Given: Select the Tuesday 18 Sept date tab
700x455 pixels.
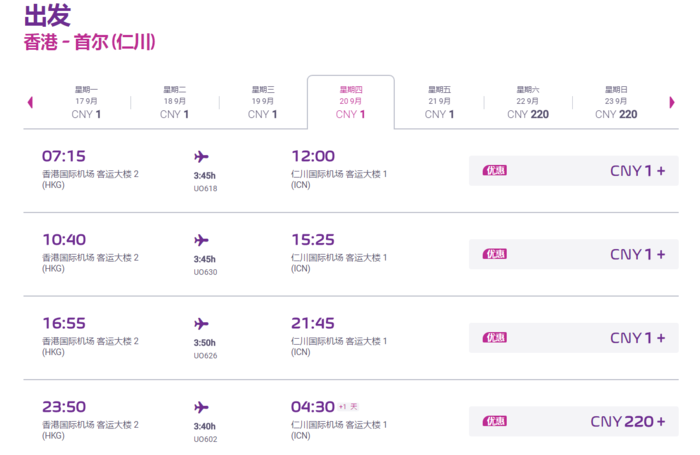Looking at the screenshot, I should point(175,102).
